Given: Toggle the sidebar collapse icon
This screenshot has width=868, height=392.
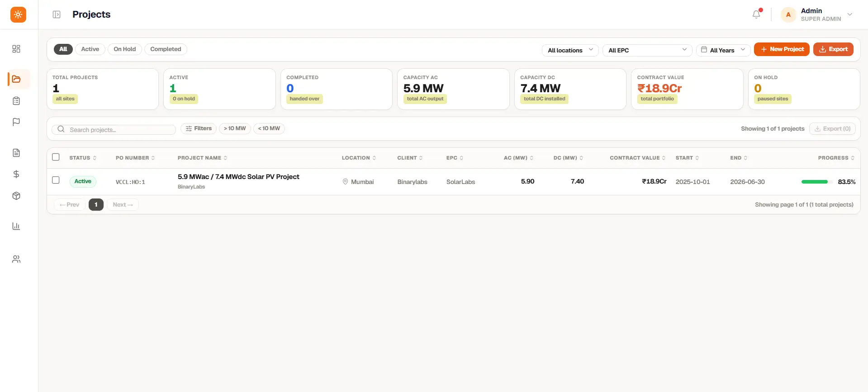Looking at the screenshot, I should [x=57, y=14].
